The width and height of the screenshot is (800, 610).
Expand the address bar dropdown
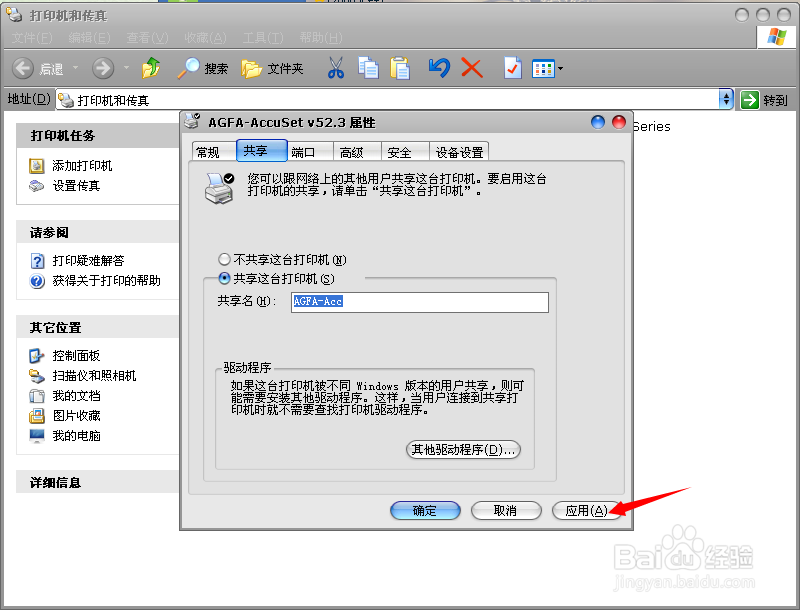[726, 99]
